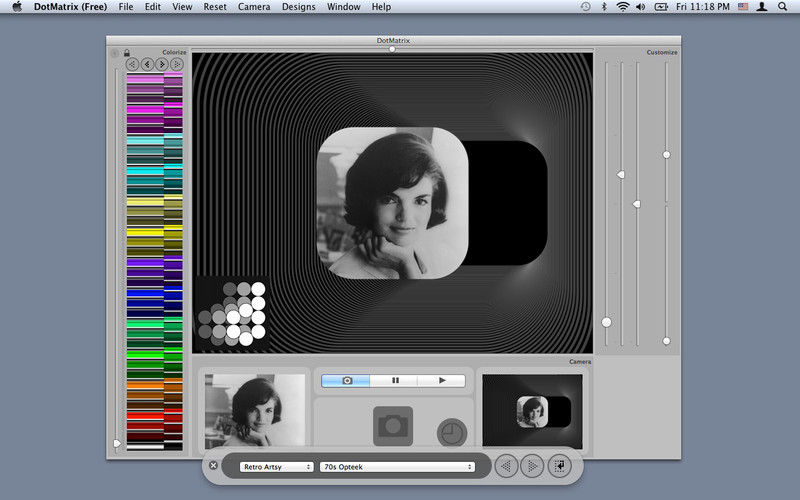800x500 pixels.
Task: Click the large camera snapshot button
Action: 393,426
